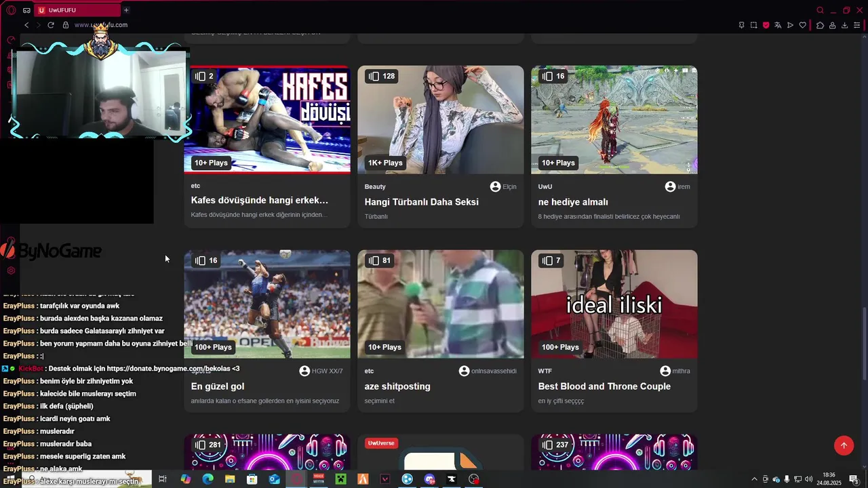Open author profile HGW XX/7
Screen dimensions: 868x488
tap(321, 371)
